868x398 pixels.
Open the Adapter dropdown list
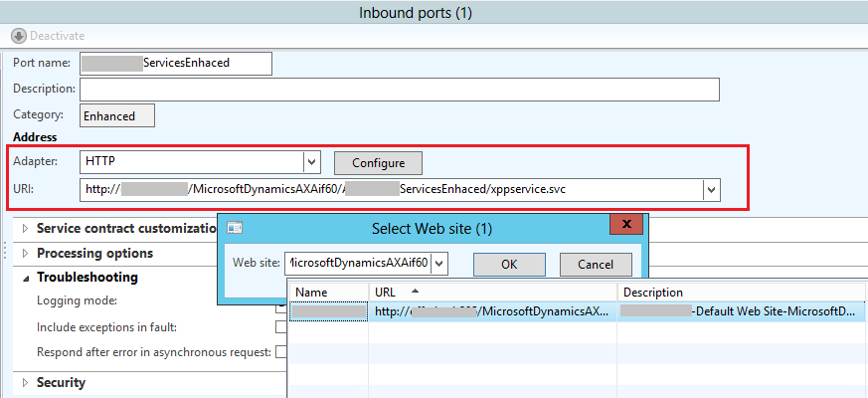pyautogui.click(x=311, y=162)
